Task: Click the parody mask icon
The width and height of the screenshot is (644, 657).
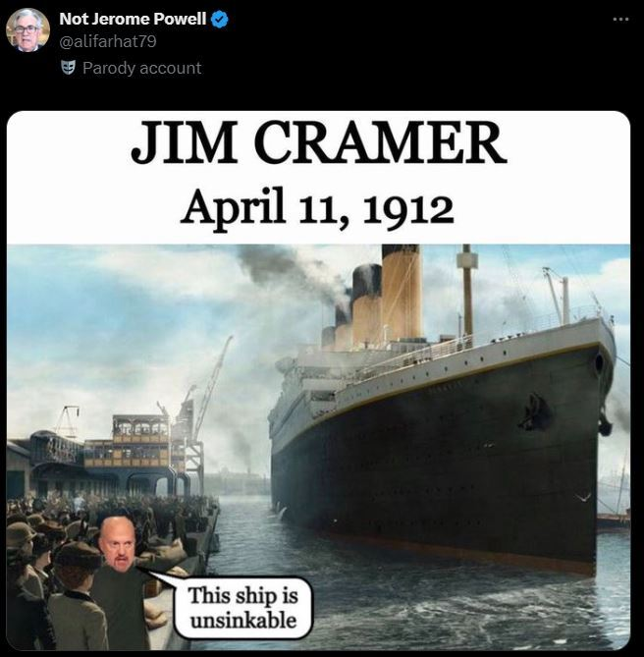Action: point(69,68)
